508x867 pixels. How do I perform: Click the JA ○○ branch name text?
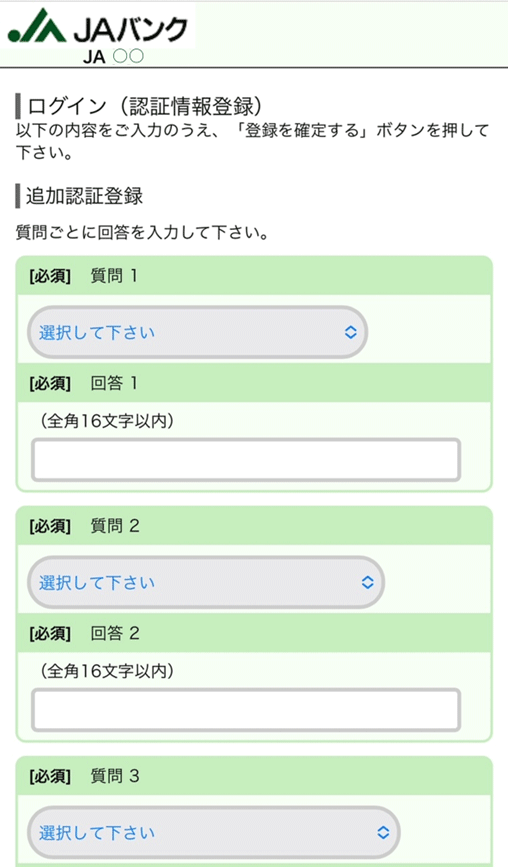tap(113, 56)
